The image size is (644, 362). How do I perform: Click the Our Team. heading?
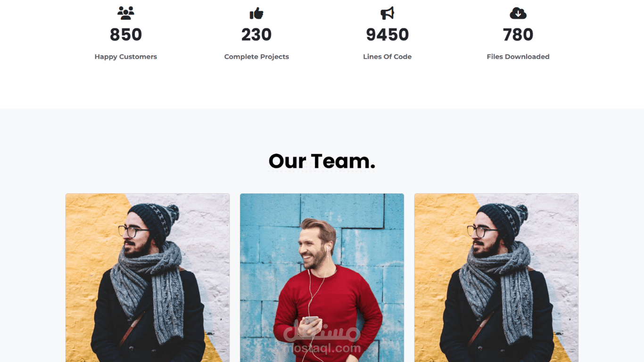322,161
